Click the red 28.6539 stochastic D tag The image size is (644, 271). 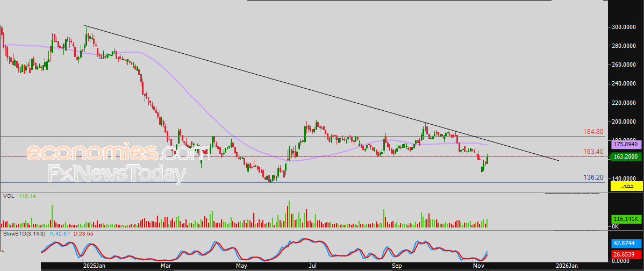click(627, 253)
